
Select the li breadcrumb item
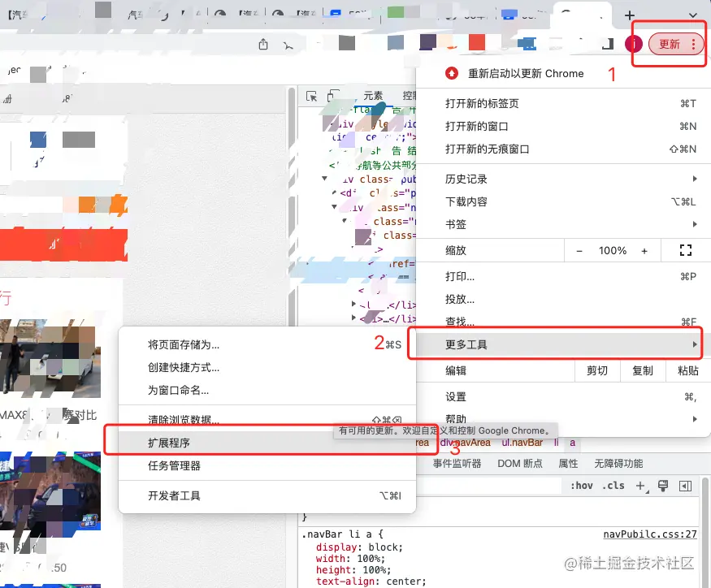(x=556, y=443)
